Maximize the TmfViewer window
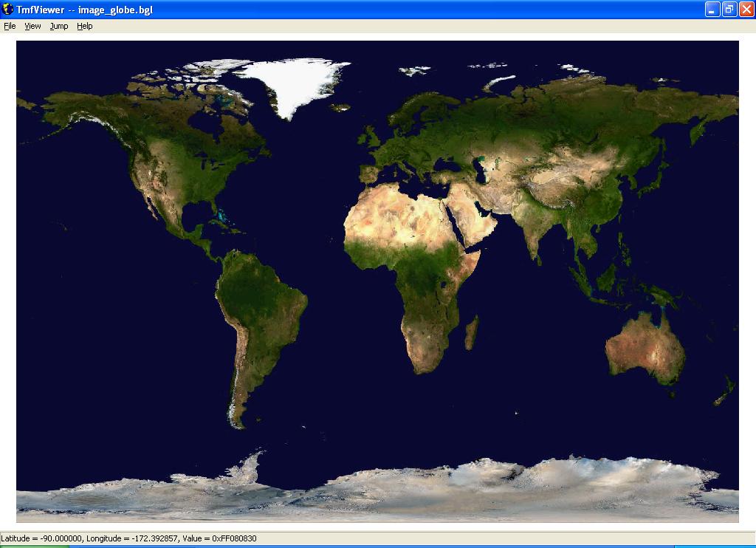This screenshot has width=756, height=548. (728, 10)
